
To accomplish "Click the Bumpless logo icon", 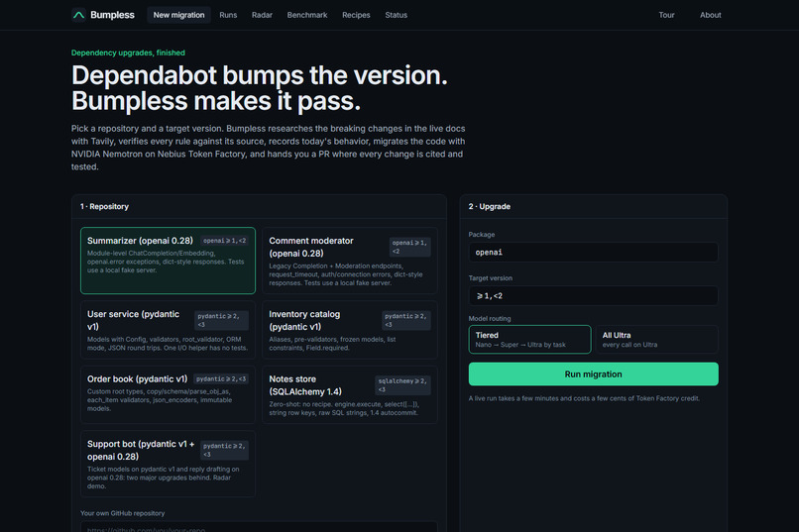I will pyautogui.click(x=78, y=15).
